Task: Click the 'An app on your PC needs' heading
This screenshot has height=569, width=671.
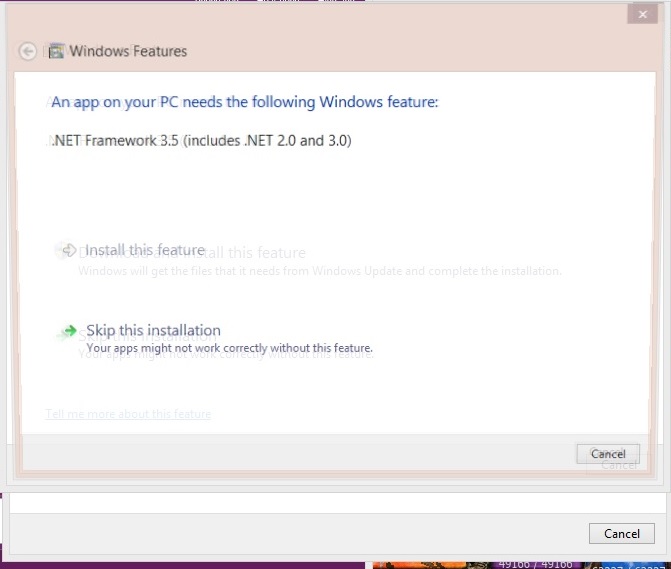Action: (245, 102)
